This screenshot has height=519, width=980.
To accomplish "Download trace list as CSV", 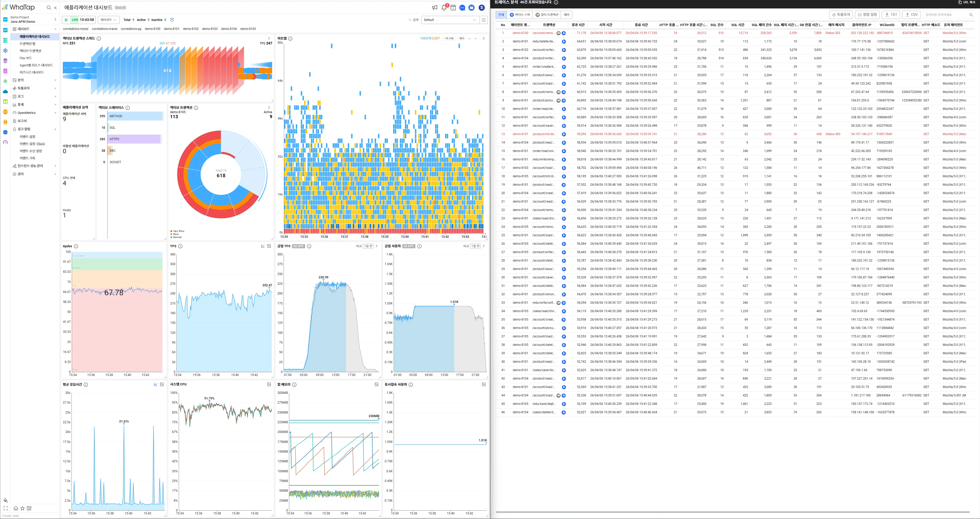I will click(911, 15).
